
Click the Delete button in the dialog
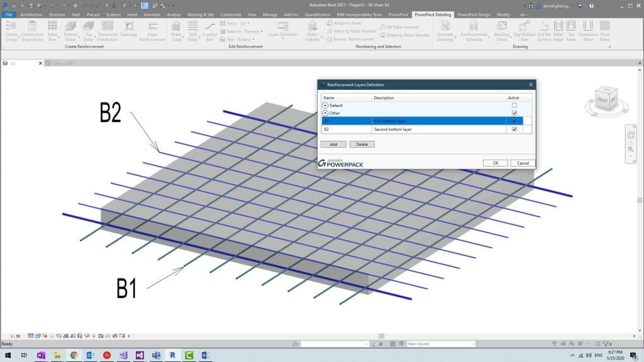[x=362, y=145]
